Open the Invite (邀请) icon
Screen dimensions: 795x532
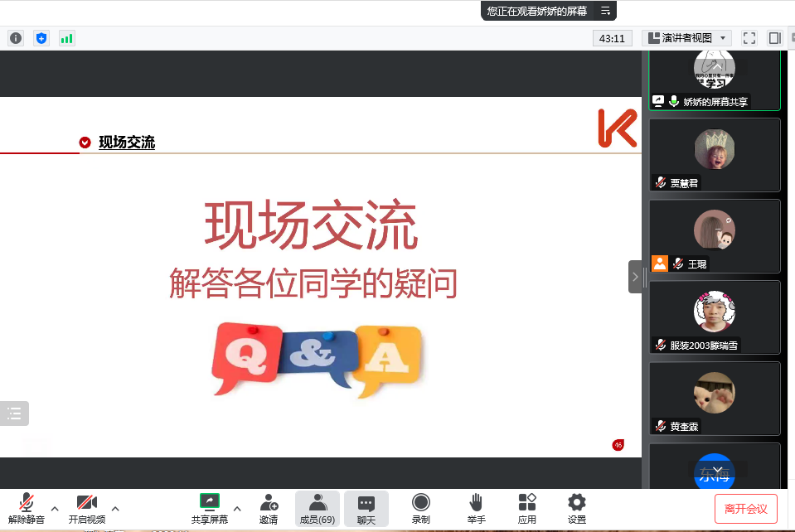(269, 508)
